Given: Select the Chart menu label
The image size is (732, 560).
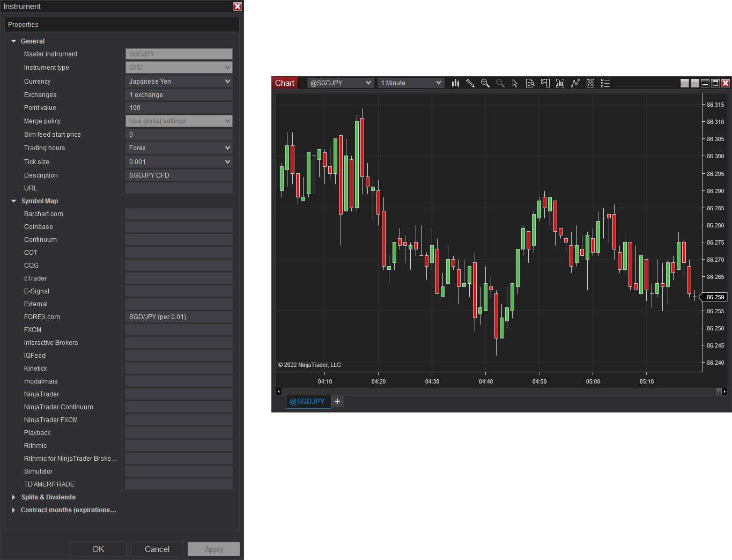Looking at the screenshot, I should [285, 83].
